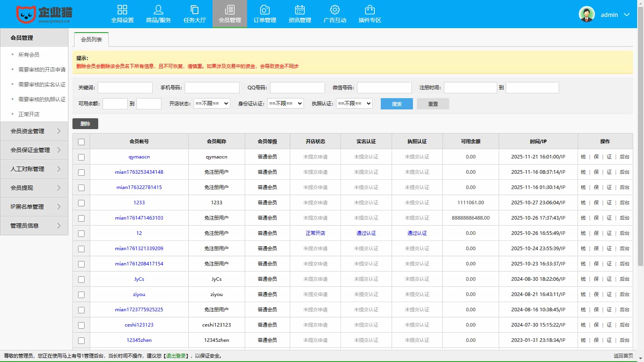Click the admin avatar picture
Viewport: 644px width, 362px height.
click(586, 14)
